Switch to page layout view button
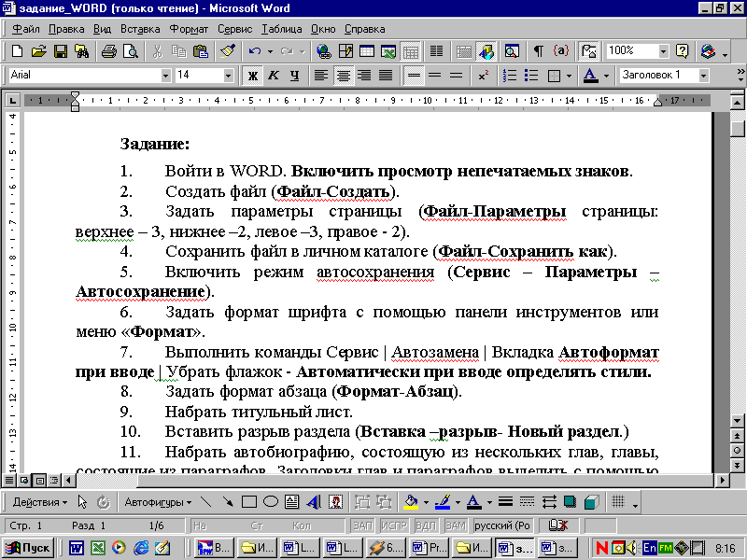The image size is (747, 560). click(x=40, y=480)
